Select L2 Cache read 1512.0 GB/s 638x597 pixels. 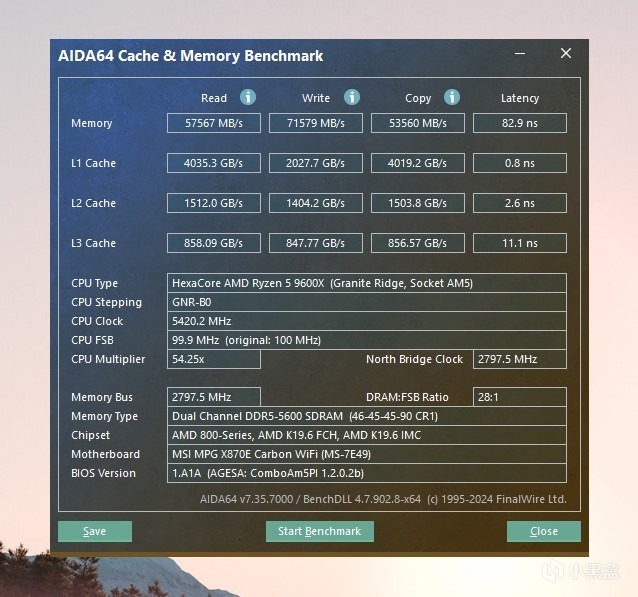[x=214, y=203]
